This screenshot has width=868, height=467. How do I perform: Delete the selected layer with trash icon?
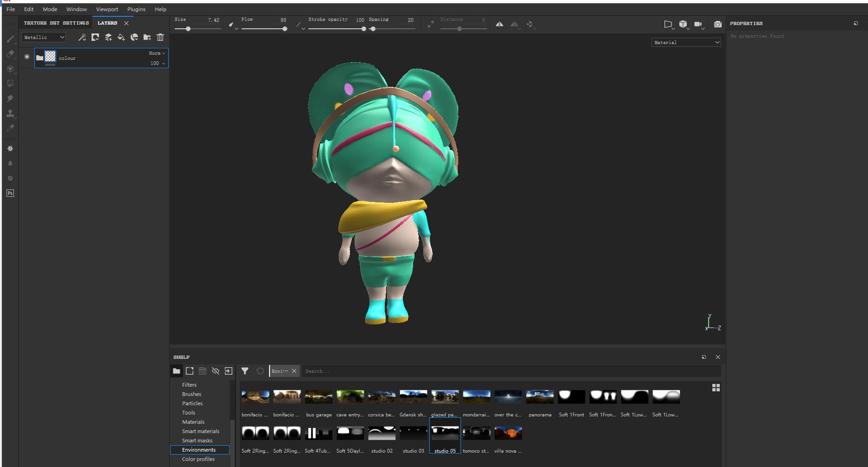(x=160, y=37)
